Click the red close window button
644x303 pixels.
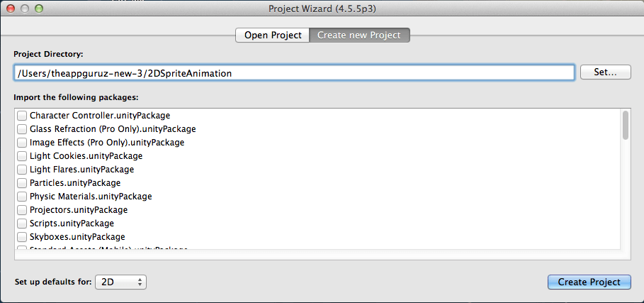(11, 9)
